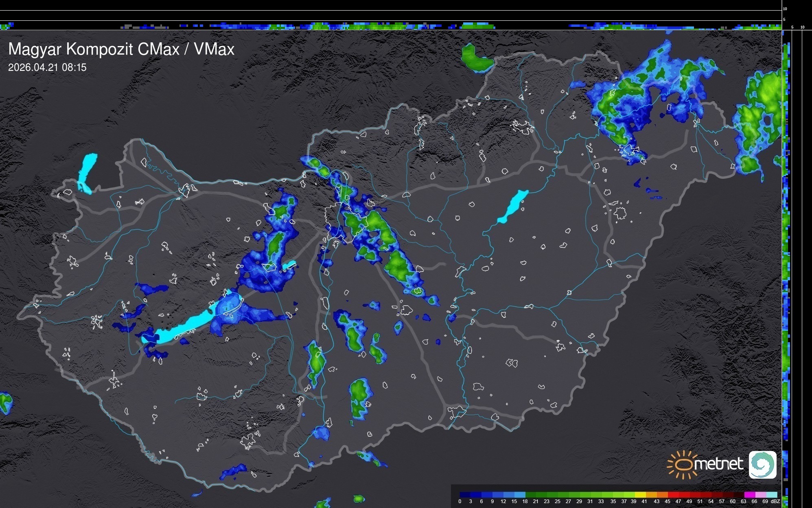
Task: Click the metnet text wordmark
Action: point(718,464)
